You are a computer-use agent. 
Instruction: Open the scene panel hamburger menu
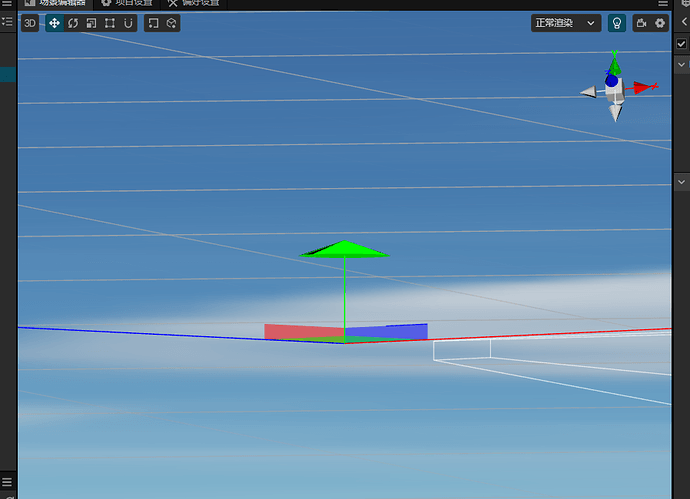pyautogui.click(x=663, y=4)
